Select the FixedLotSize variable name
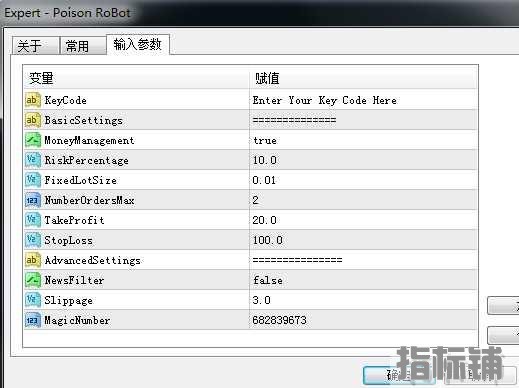This screenshot has height=388, width=519. coord(81,180)
